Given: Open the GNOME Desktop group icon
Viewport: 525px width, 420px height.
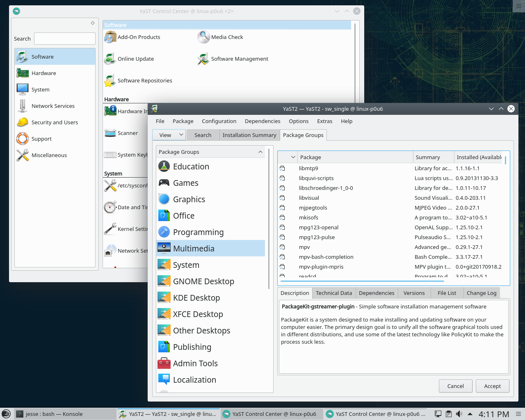Looking at the screenshot, I should coord(164,281).
